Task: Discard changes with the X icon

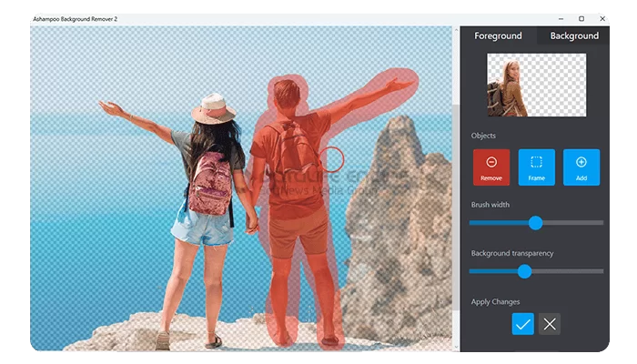Action: [549, 324]
